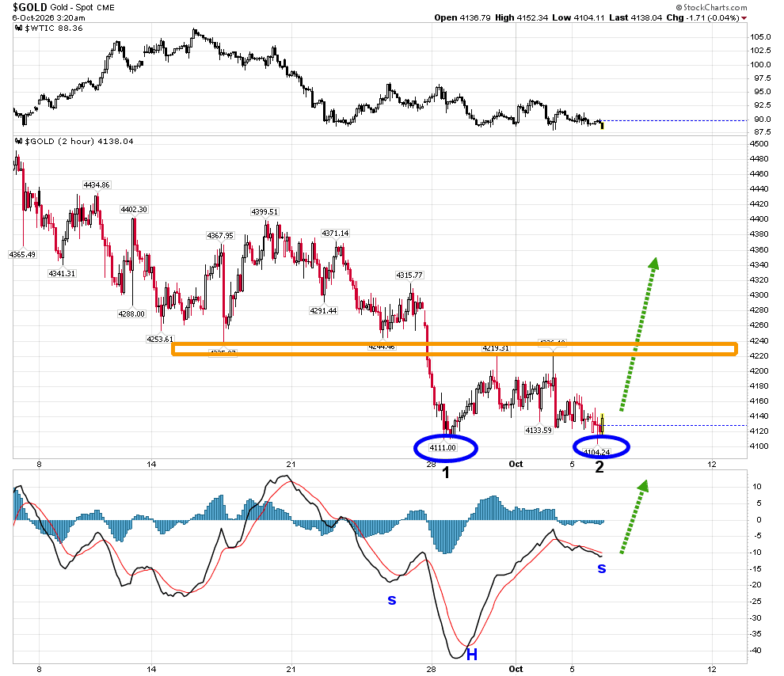This screenshot has width=784, height=676.
Task: Click the 4253.61 low price label
Action: (x=160, y=339)
